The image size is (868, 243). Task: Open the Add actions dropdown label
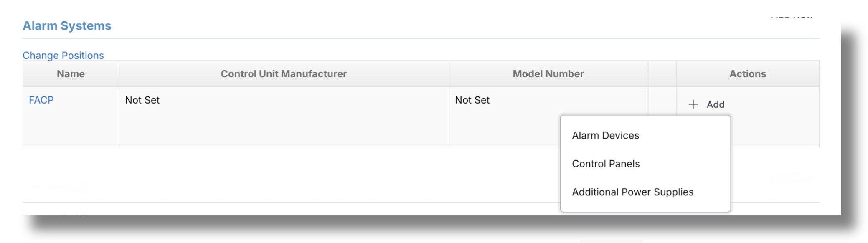coord(715,104)
